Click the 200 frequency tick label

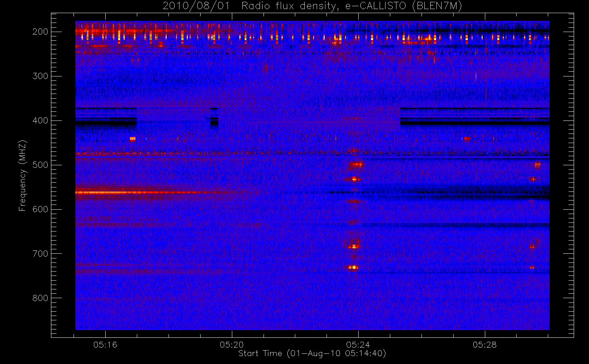click(40, 32)
